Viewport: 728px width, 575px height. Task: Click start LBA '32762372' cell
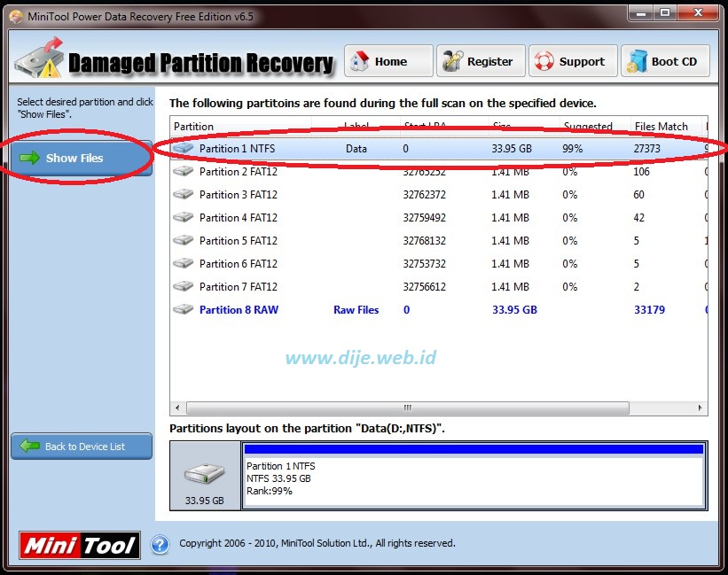pos(424,194)
